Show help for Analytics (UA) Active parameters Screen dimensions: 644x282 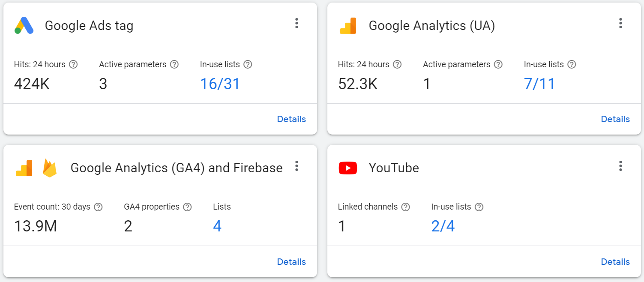[x=498, y=65]
